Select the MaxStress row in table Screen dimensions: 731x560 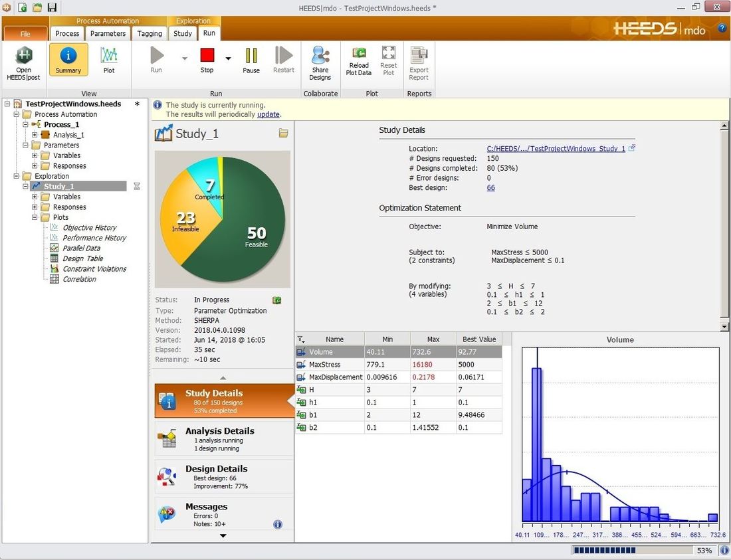click(324, 365)
